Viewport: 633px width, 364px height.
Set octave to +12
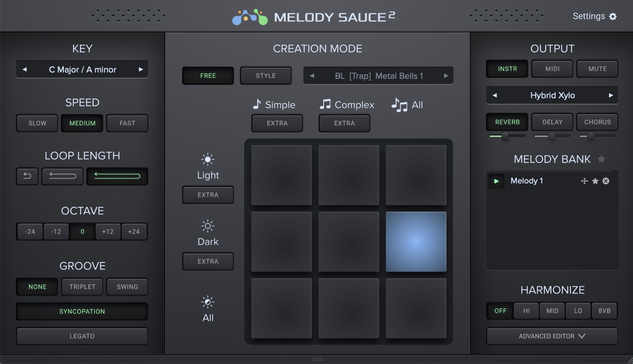click(x=108, y=232)
